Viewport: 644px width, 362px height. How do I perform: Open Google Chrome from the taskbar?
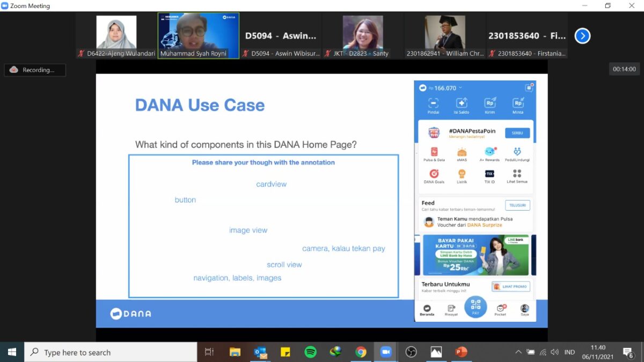361,352
